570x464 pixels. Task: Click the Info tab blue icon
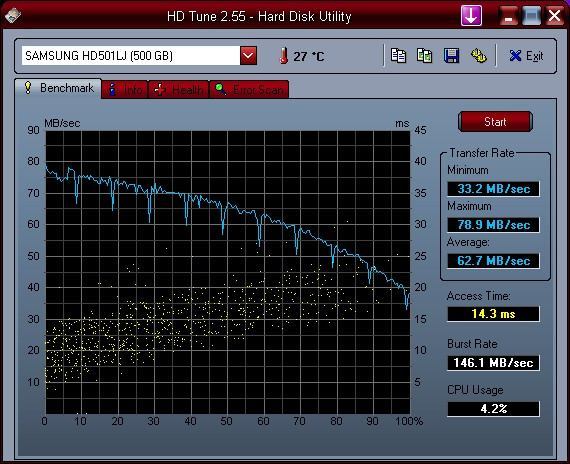coord(112,89)
